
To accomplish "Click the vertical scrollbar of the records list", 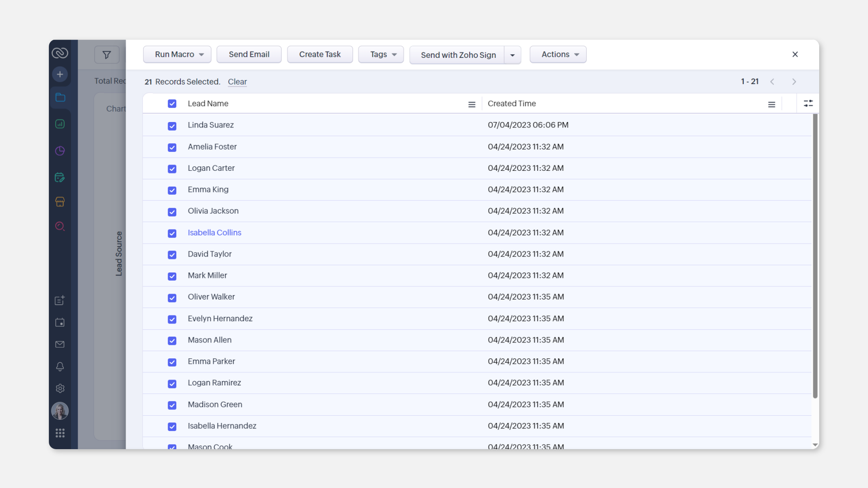I will coord(815,255).
